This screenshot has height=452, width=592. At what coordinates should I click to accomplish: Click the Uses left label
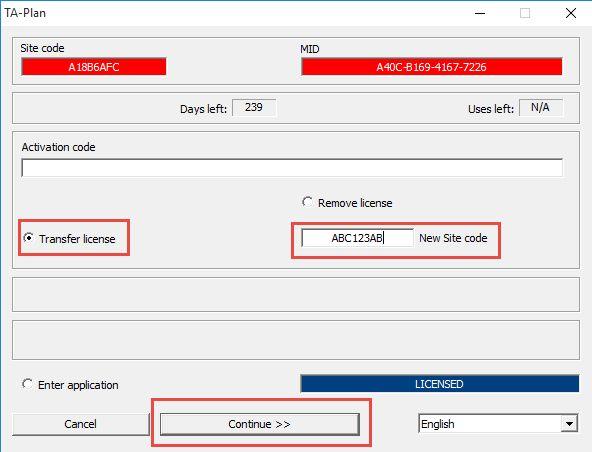pos(491,109)
